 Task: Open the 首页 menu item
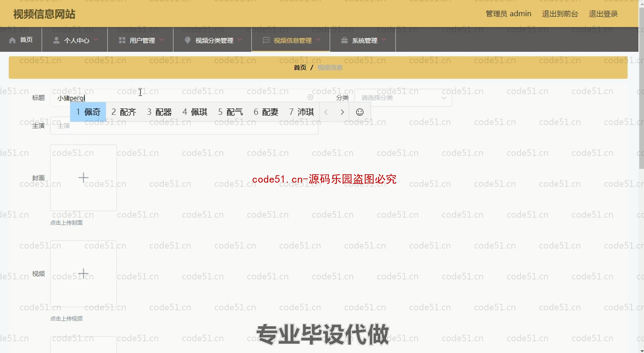click(x=21, y=40)
